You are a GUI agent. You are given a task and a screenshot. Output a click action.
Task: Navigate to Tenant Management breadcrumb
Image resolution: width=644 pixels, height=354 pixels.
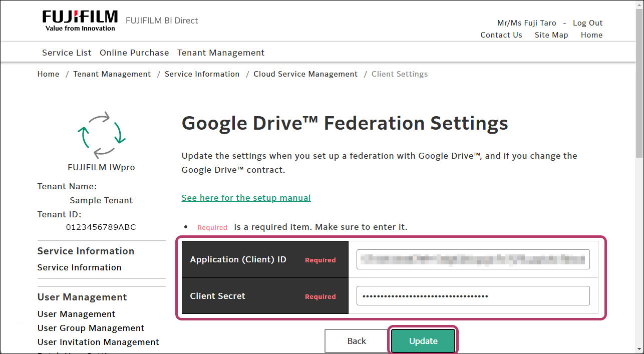[x=112, y=74]
